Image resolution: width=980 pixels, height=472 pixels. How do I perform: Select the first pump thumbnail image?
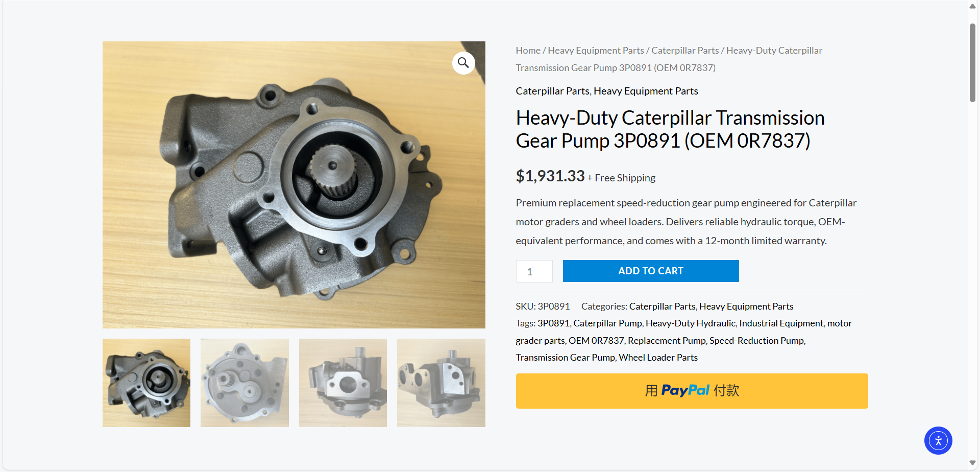[x=146, y=383]
